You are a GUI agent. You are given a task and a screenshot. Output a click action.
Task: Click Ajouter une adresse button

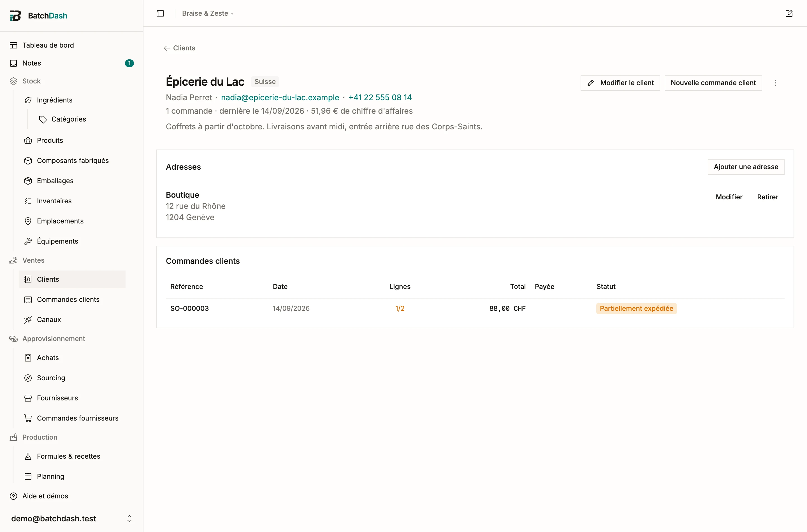point(746,167)
